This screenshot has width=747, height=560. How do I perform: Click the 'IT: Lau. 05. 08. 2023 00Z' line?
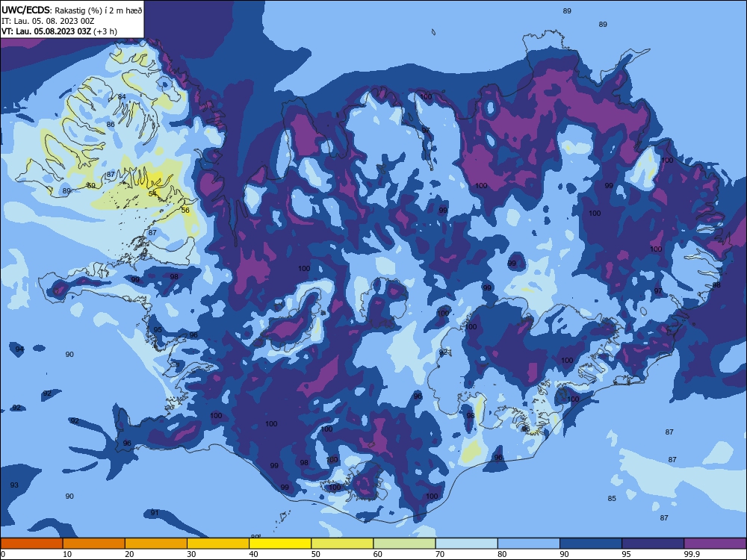48,21
